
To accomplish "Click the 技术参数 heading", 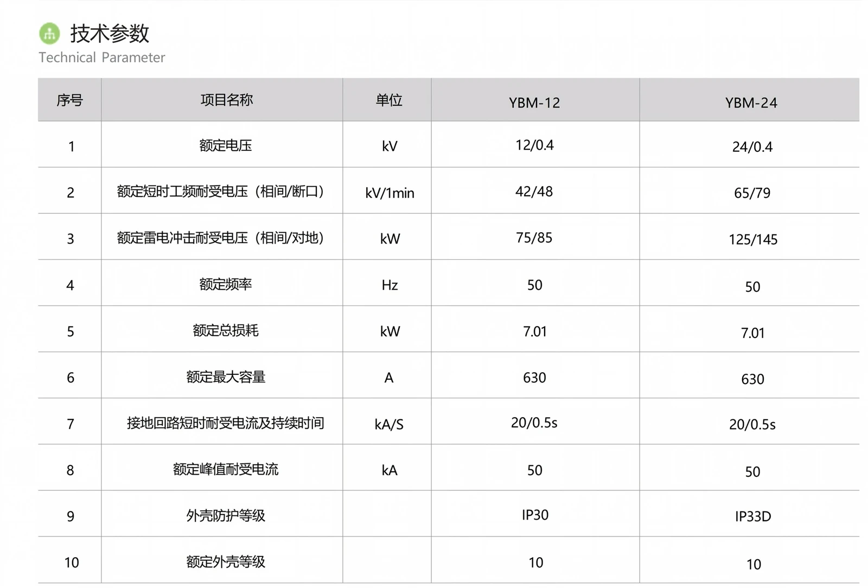I will pyautogui.click(x=110, y=34).
